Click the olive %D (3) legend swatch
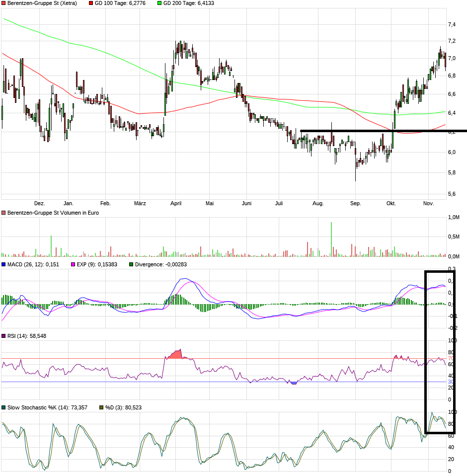This screenshot has height=476, width=467. click(101, 407)
